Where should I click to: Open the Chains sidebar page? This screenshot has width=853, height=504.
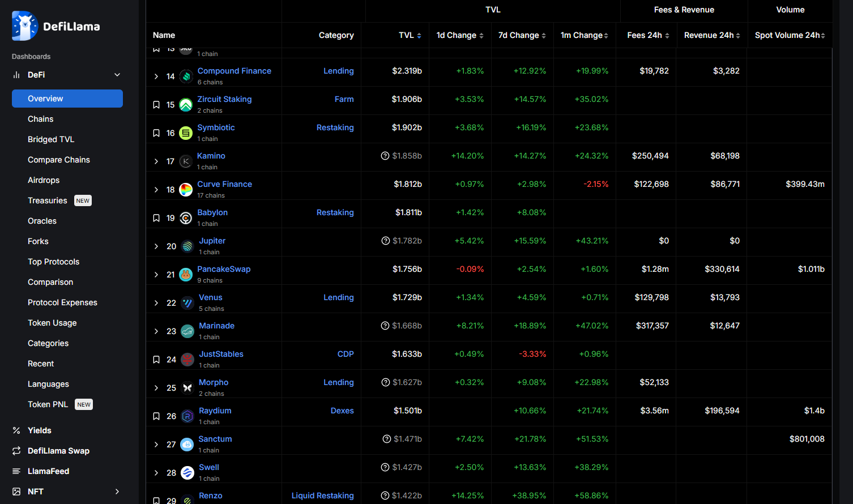(41, 119)
